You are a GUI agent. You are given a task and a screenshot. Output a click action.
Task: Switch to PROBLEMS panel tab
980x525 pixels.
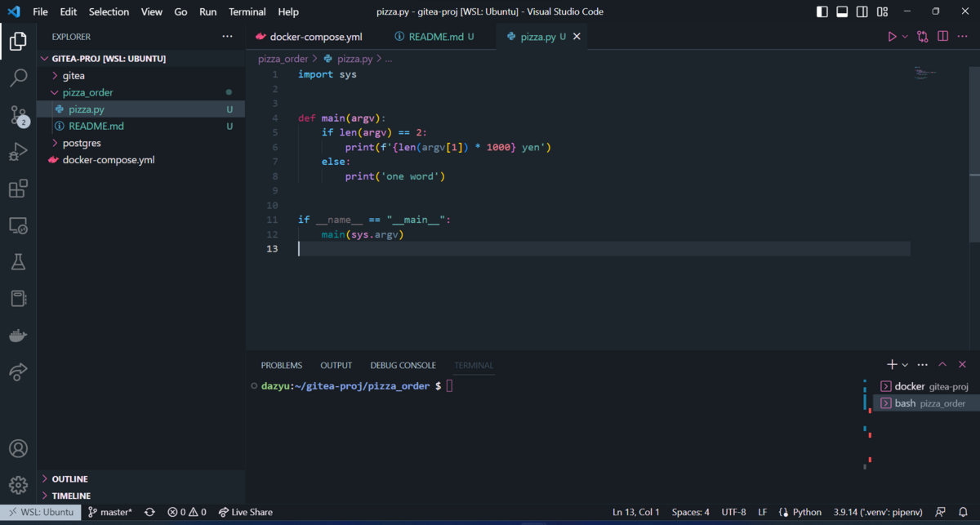point(282,365)
